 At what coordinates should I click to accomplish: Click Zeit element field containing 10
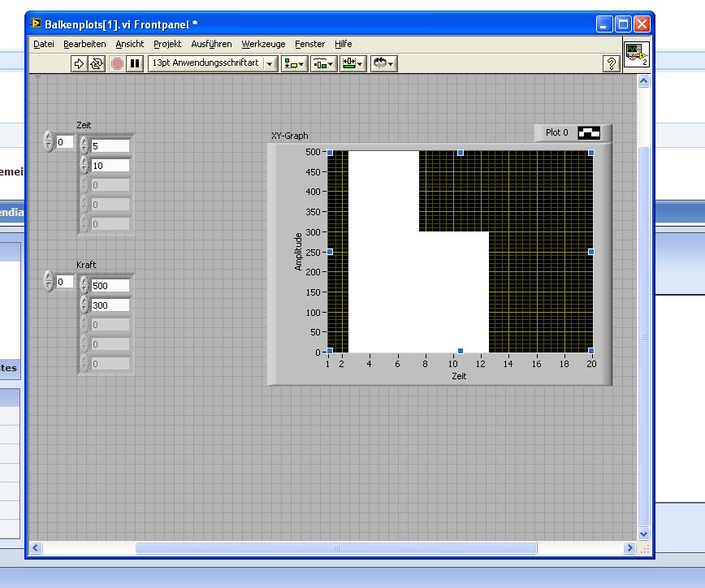pos(110,166)
